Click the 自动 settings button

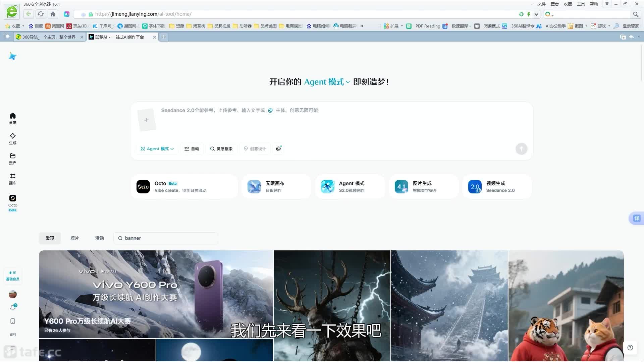(192, 149)
